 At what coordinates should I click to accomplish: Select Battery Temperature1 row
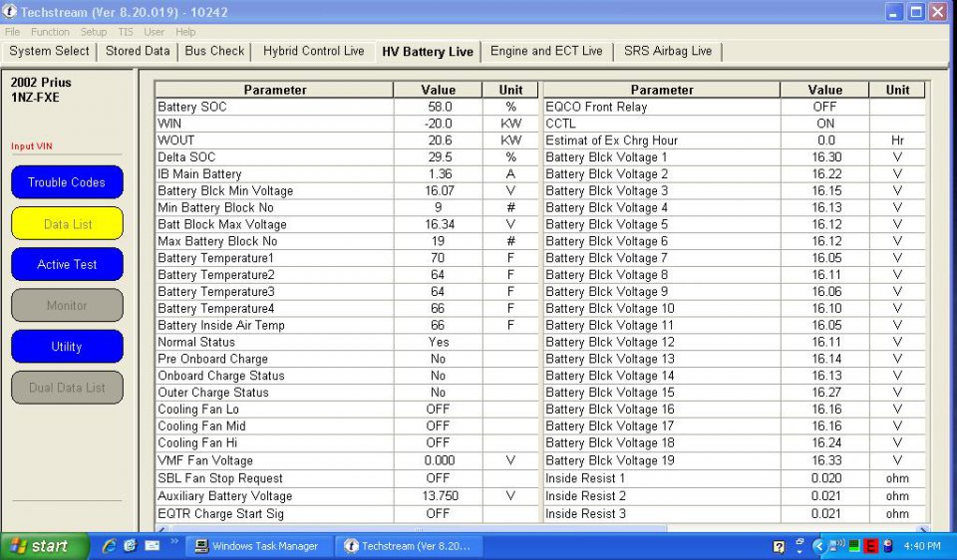pos(347,258)
